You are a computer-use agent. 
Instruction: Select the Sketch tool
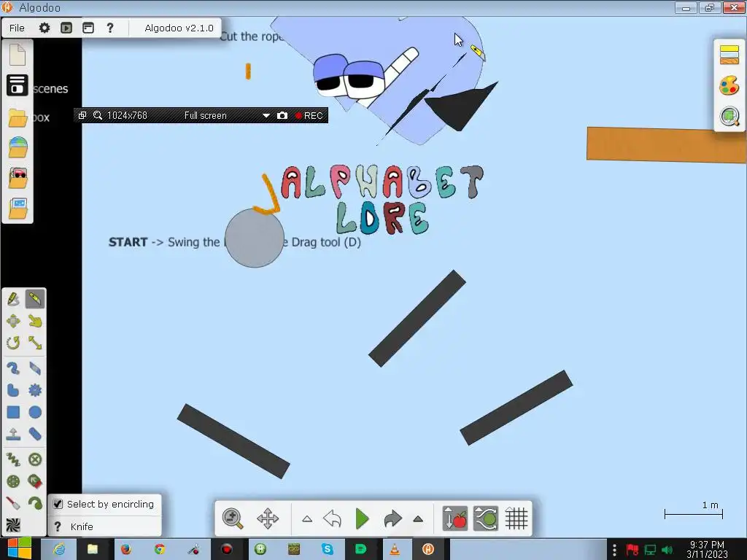13,299
